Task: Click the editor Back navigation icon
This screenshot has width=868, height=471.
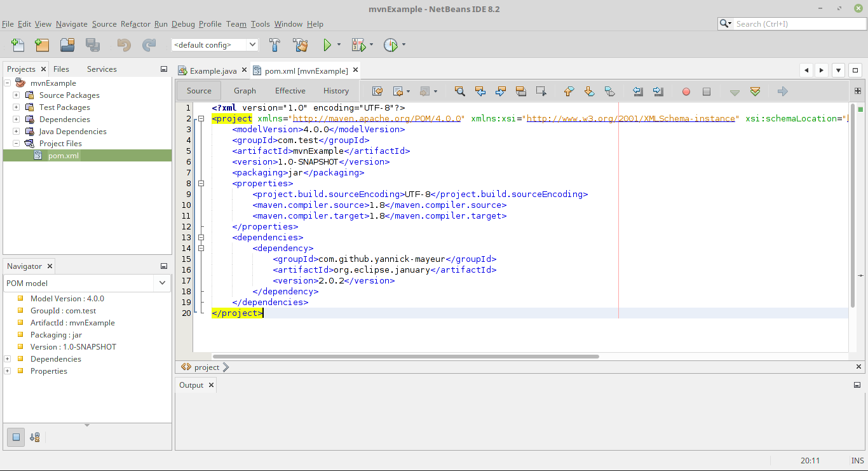Action: 398,92
